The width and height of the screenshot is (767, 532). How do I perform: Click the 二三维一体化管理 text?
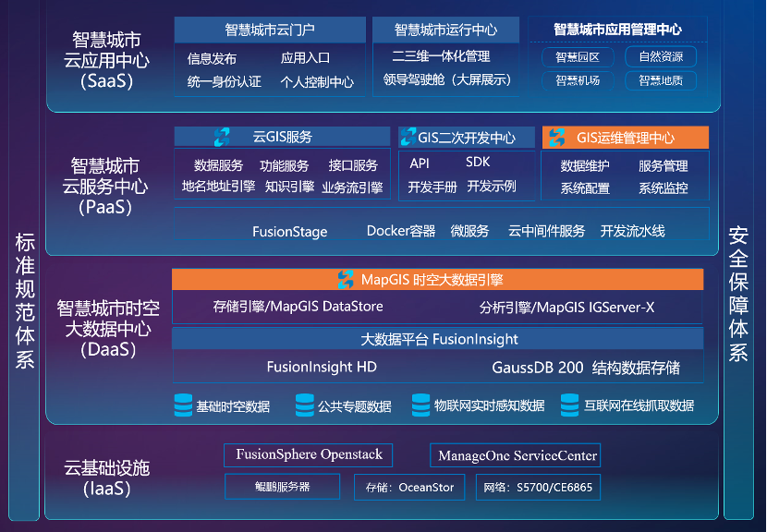pyautogui.click(x=441, y=56)
